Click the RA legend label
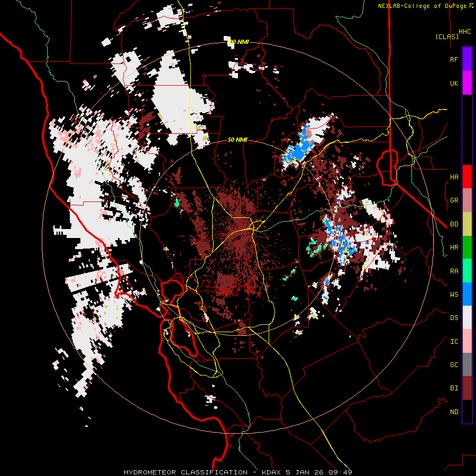 (454, 271)
